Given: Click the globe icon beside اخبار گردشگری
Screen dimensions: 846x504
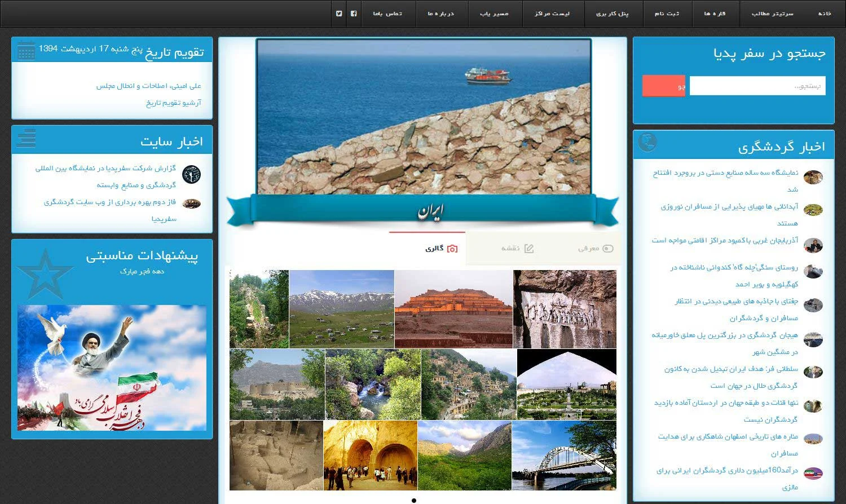Looking at the screenshot, I should click(647, 142).
